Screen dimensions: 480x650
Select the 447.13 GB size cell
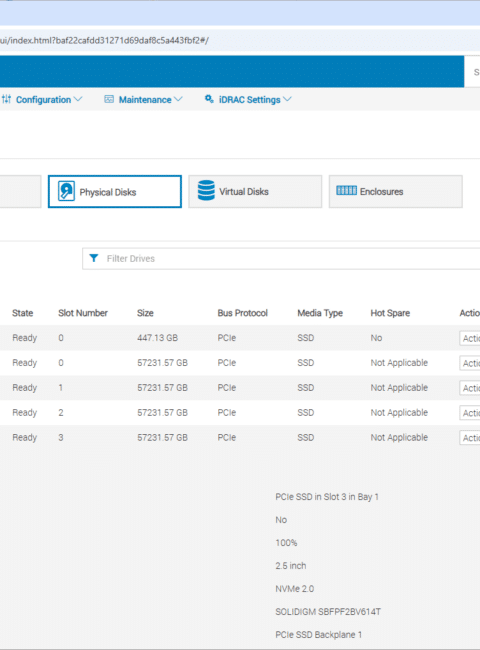point(158,338)
